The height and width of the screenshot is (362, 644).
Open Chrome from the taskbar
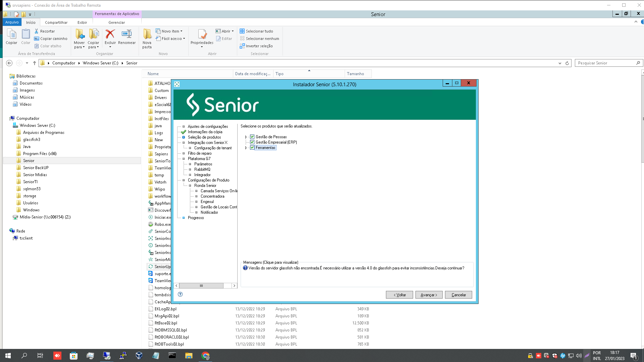[x=205, y=356]
